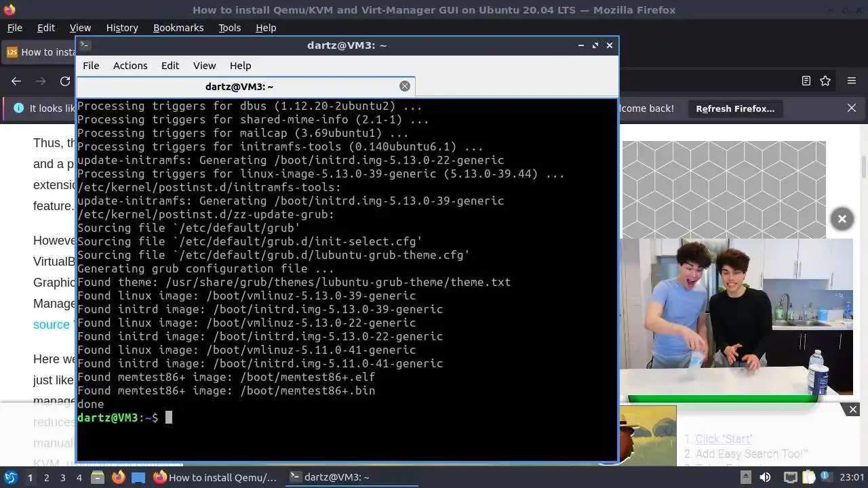Image resolution: width=868 pixels, height=488 pixels.
Task: Click the terminal prompt input line
Action: pos(347,418)
